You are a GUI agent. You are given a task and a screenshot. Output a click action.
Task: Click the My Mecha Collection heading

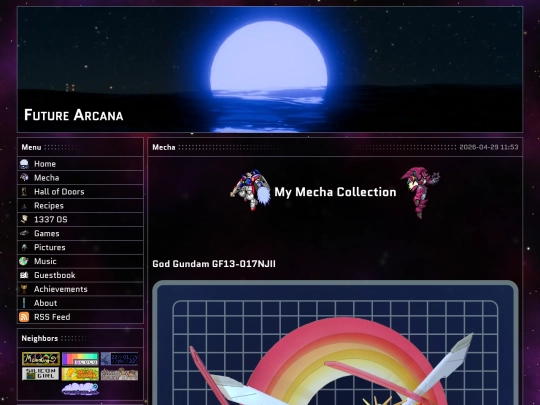pos(335,192)
